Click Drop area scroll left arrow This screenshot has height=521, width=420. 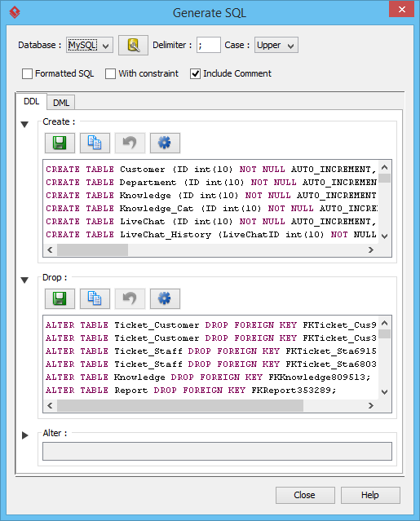(x=51, y=406)
